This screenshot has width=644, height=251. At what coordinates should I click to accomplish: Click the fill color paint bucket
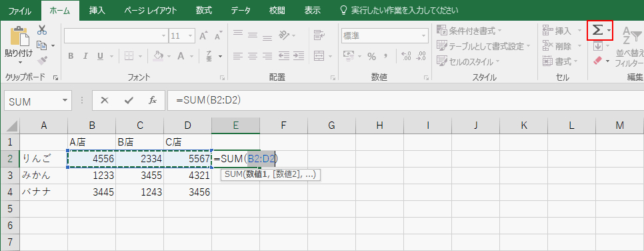(x=159, y=56)
